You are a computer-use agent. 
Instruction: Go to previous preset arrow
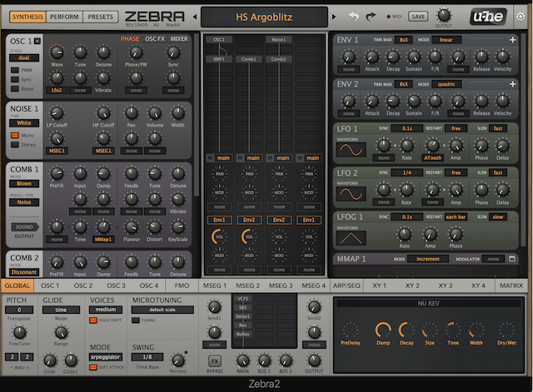point(195,17)
